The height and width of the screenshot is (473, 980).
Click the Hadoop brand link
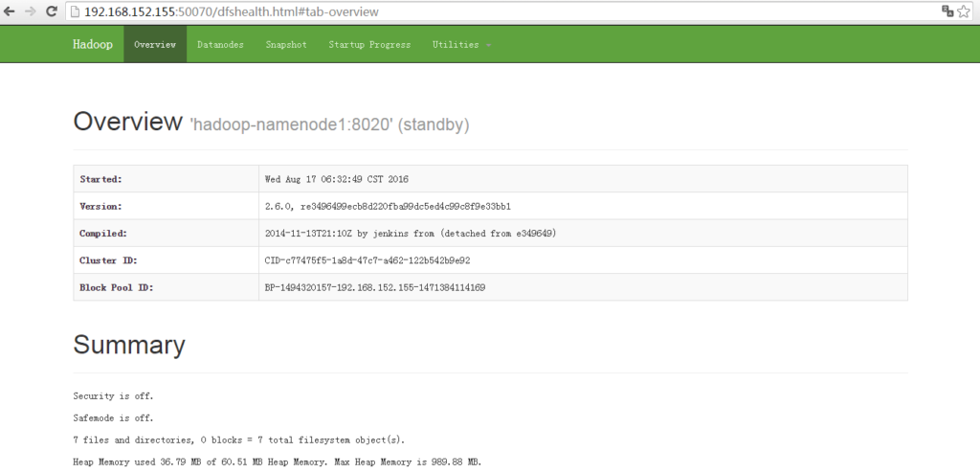tap(92, 44)
